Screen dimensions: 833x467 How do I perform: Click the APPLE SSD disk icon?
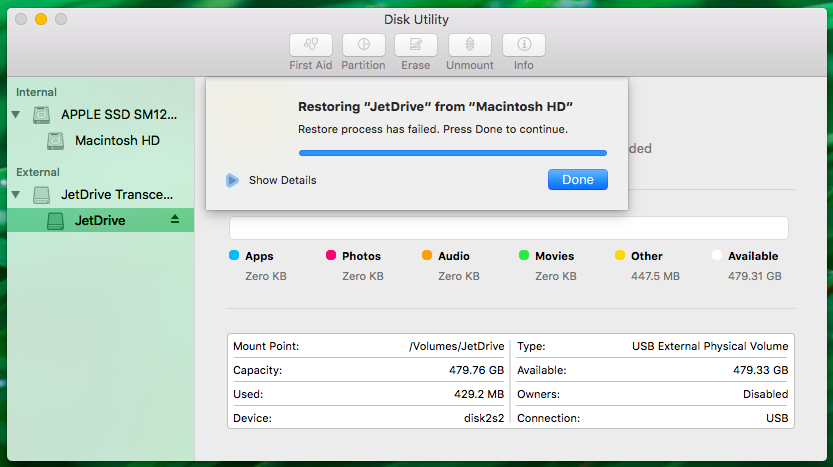coord(41,115)
